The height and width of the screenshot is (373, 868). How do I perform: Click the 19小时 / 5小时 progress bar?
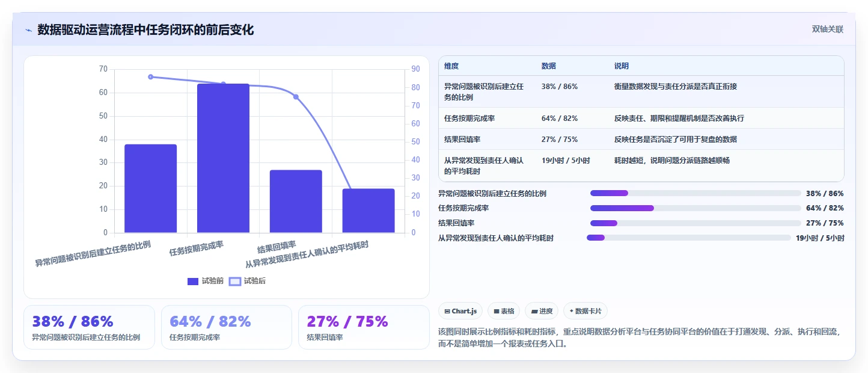click(689, 238)
